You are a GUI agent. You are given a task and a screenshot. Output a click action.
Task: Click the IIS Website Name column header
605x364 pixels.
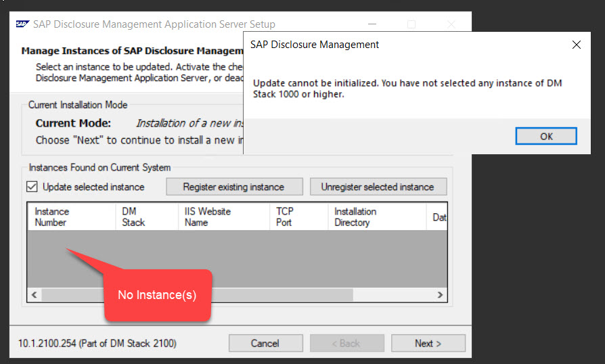click(224, 217)
